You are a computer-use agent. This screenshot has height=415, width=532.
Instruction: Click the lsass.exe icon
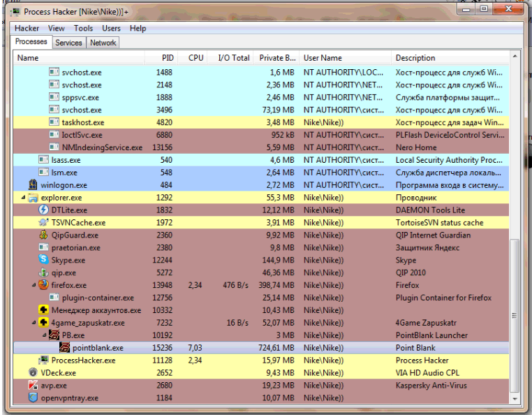[x=43, y=159]
